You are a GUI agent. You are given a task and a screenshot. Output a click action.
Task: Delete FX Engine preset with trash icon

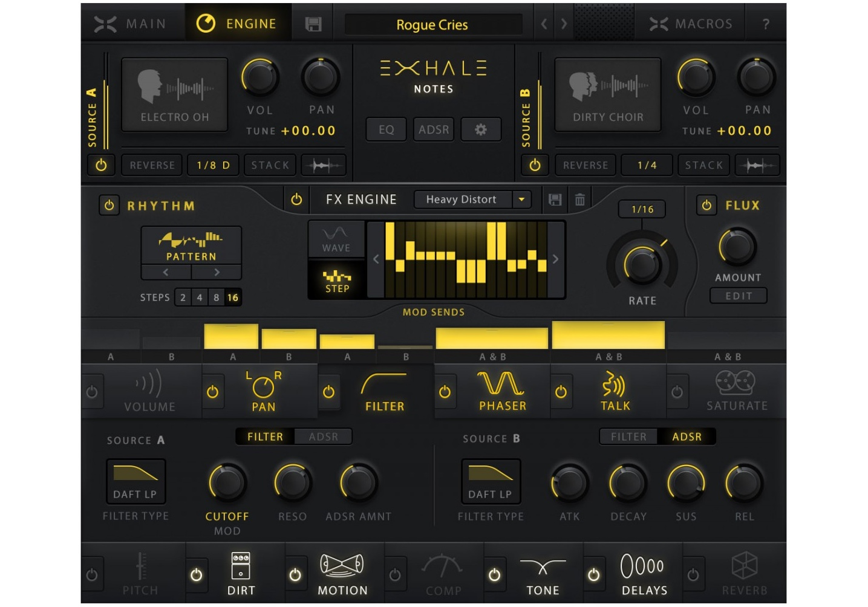click(579, 200)
